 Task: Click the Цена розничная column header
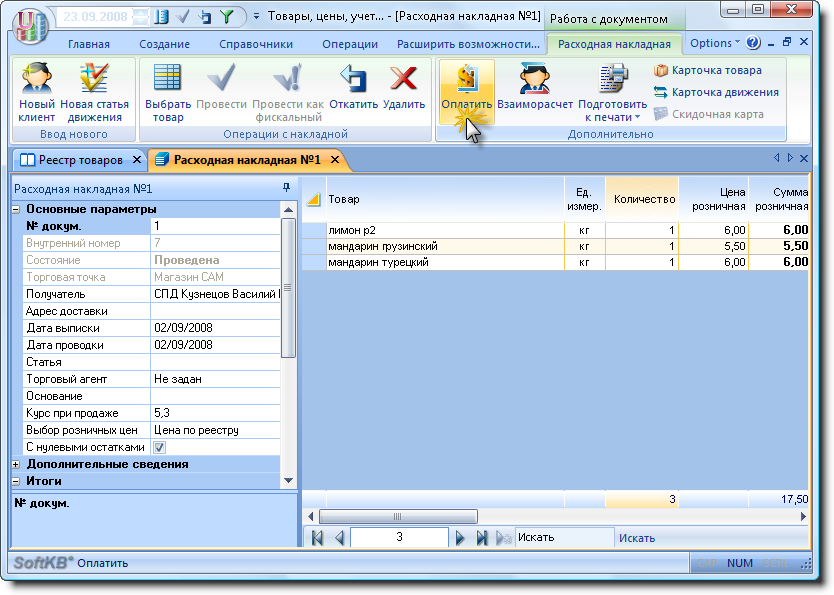[714, 199]
